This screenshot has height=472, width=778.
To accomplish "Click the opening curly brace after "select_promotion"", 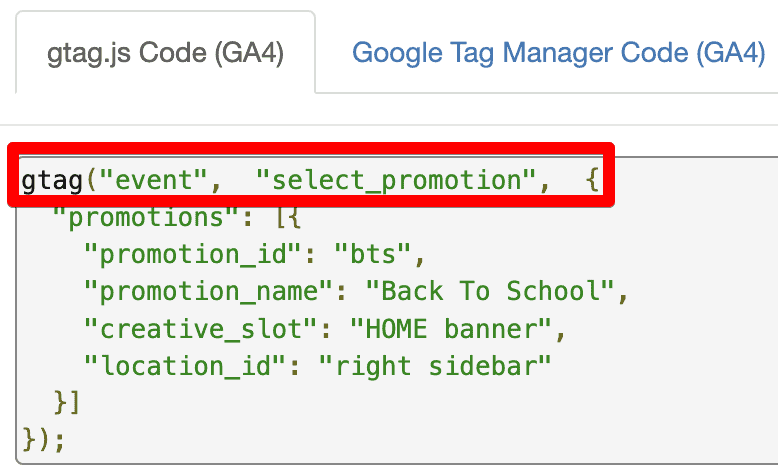I will click(592, 182).
